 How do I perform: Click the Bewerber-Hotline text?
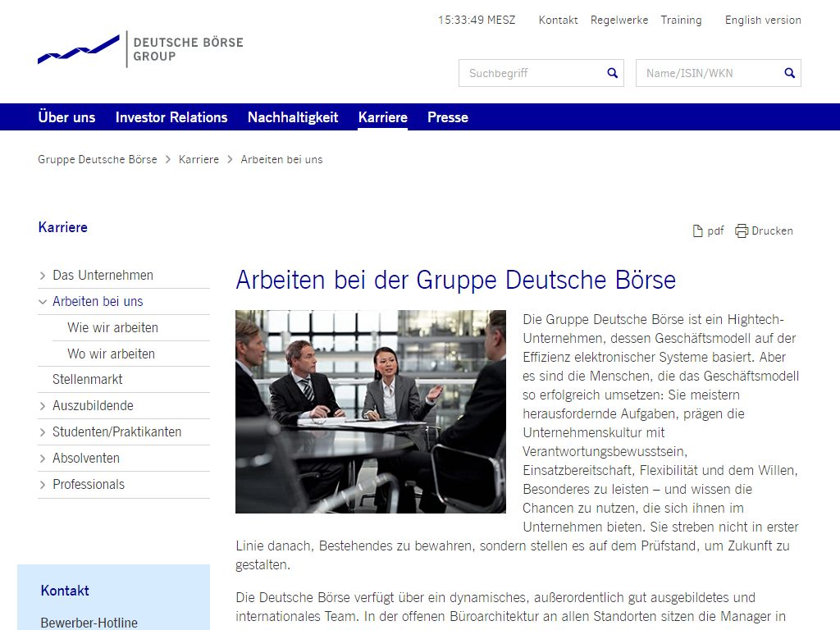click(89, 623)
